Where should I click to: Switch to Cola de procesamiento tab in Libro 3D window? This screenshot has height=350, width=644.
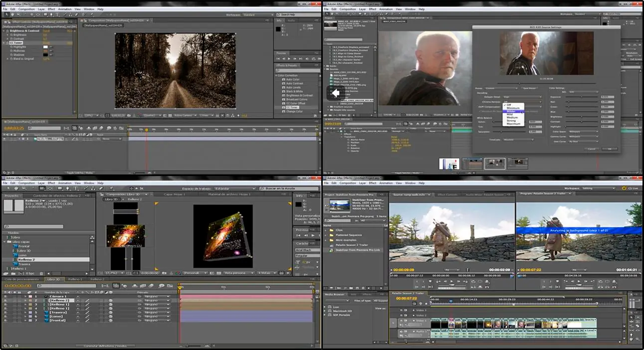(21, 279)
